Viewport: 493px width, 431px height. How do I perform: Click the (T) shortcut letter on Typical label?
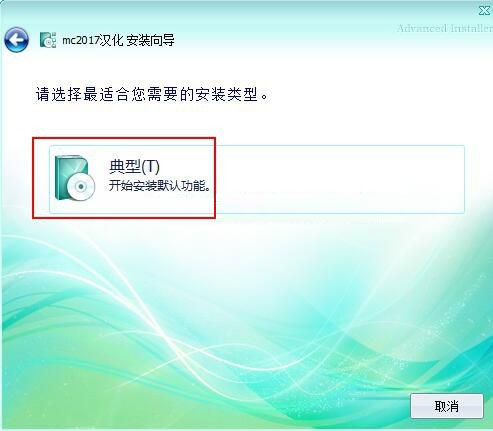[150, 166]
